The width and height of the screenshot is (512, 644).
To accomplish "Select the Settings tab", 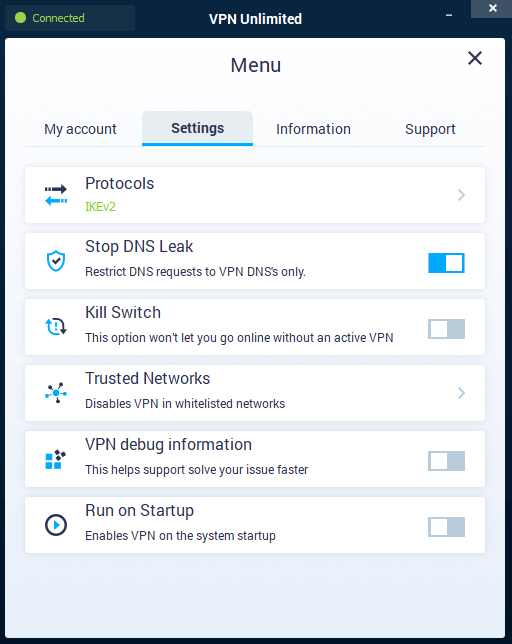I will point(197,128).
